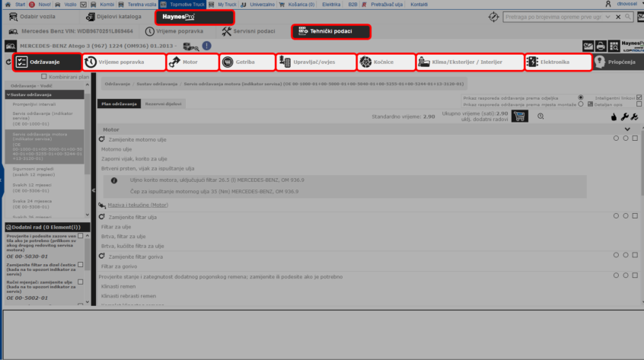Check the box for Zamijenite filtar ulja
The image size is (644, 360).
coord(635,215)
